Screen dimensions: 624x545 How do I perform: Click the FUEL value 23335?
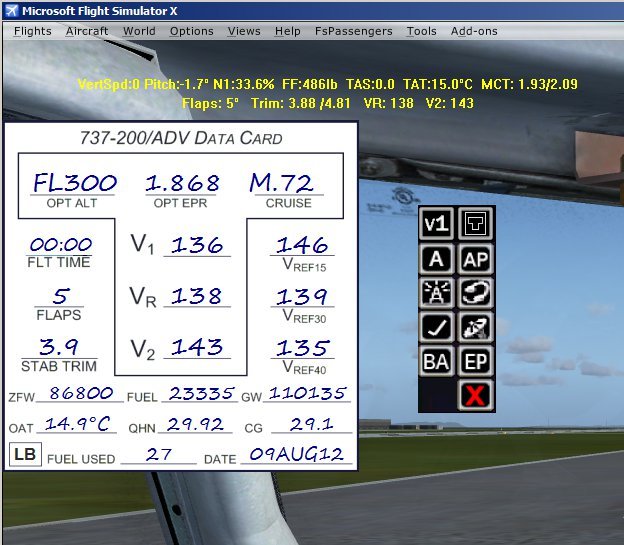201,393
